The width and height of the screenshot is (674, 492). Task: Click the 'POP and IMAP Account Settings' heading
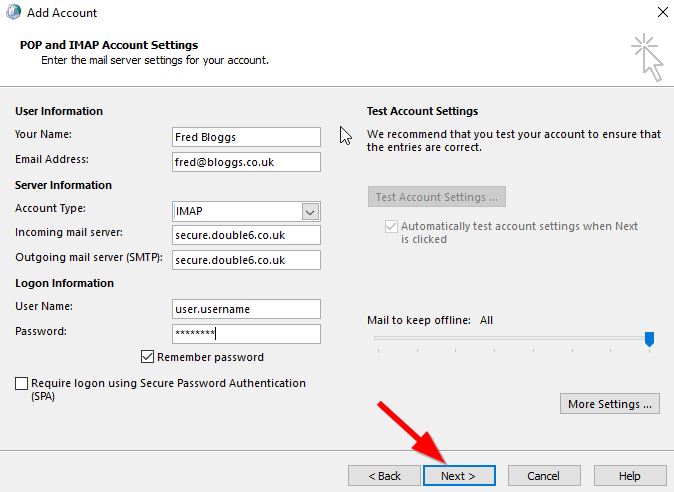[x=109, y=45]
